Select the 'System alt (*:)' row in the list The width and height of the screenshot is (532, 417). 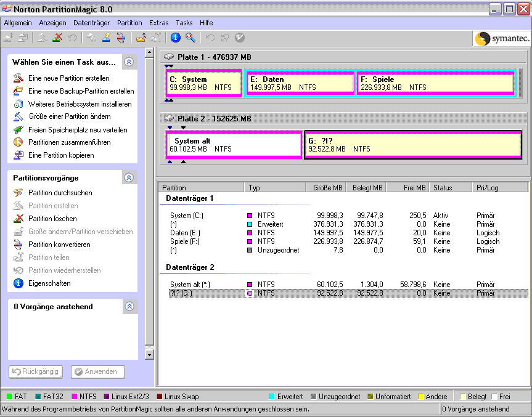(348, 284)
